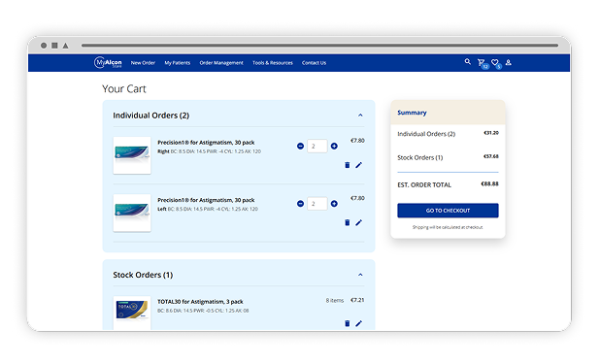The image size is (600, 364).
Task: Open the favorites heart icon
Action: 495,62
